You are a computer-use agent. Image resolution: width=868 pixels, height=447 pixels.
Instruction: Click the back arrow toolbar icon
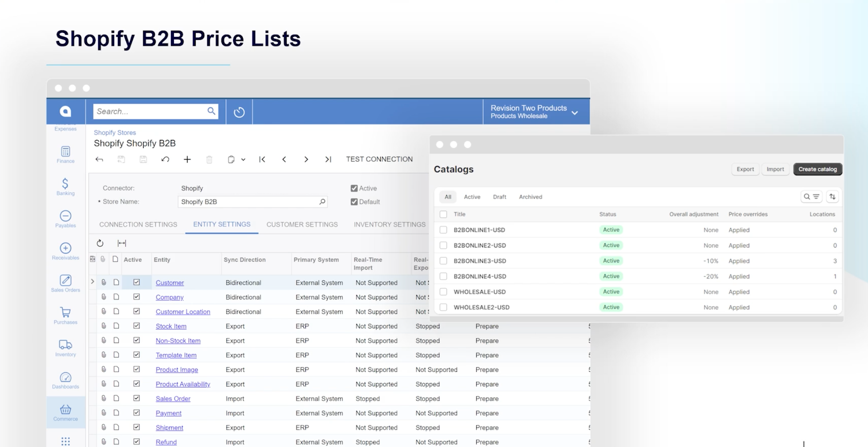(99, 159)
